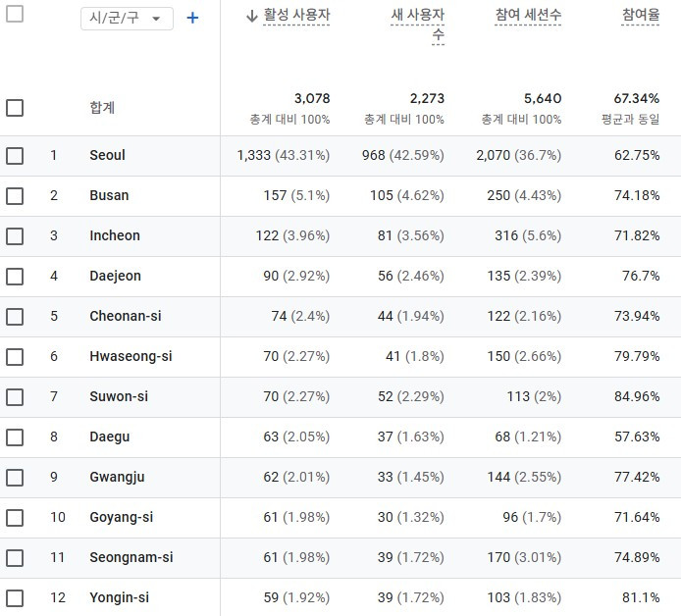Click the Gwangju city name
Image resolution: width=681 pixels, height=616 pixels.
click(117, 477)
